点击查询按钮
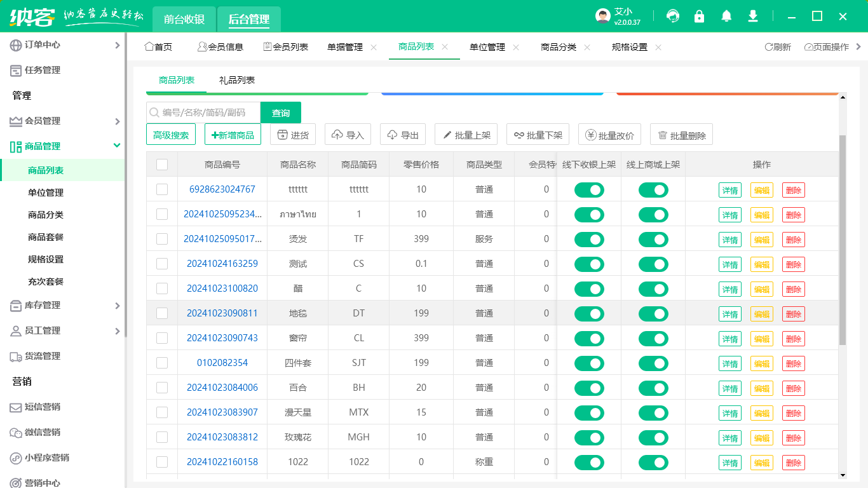 pyautogui.click(x=280, y=112)
